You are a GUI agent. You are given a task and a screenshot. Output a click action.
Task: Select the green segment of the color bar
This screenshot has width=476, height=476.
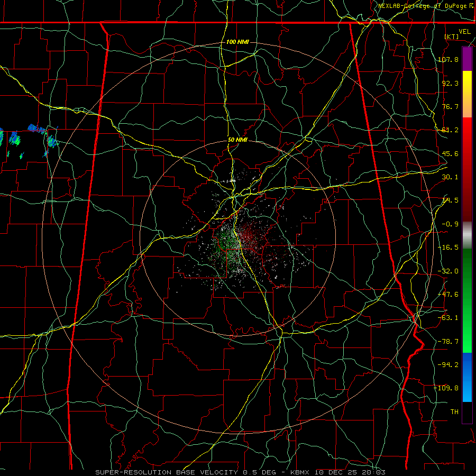pos(467,300)
